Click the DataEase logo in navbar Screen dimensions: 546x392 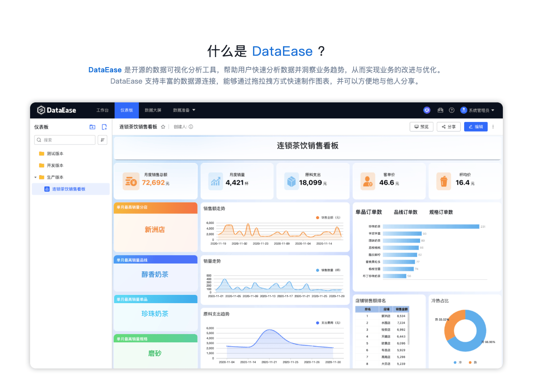coord(57,110)
